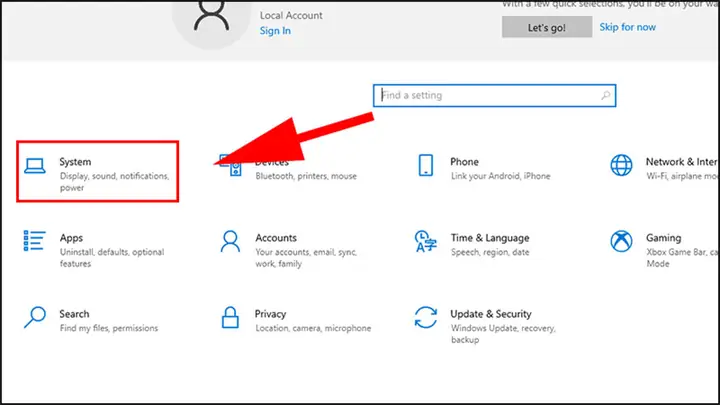Image resolution: width=720 pixels, height=405 pixels.
Task: Click the Gaming Xbox icon
Action: (621, 241)
